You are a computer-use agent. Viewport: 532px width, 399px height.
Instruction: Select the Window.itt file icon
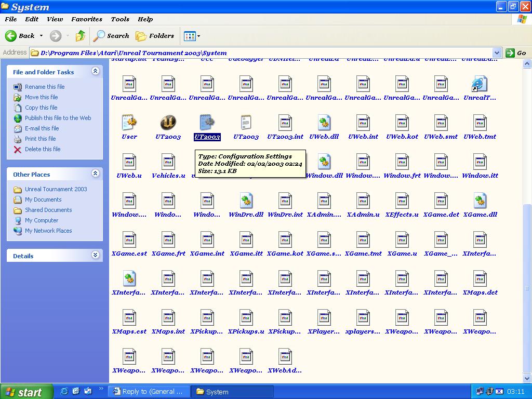point(480,162)
